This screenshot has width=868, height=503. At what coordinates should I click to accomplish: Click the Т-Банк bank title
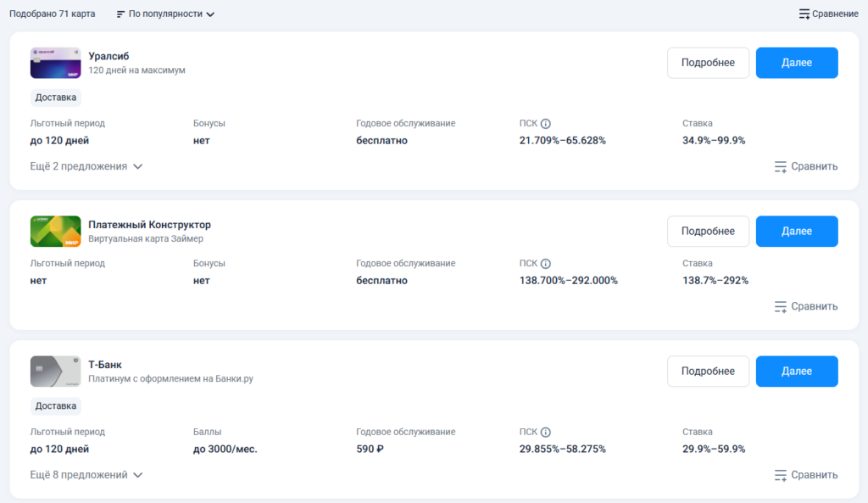105,365
